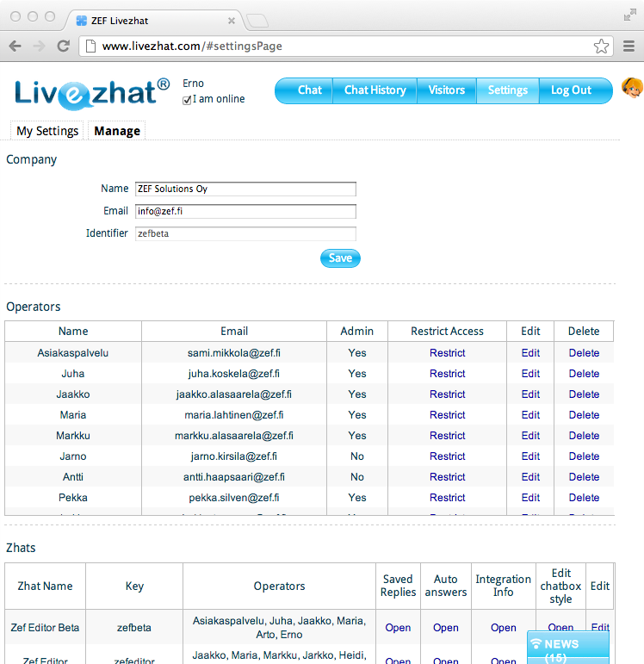Switch to the My Settings tab
This screenshot has height=664, width=644.
pyautogui.click(x=47, y=131)
